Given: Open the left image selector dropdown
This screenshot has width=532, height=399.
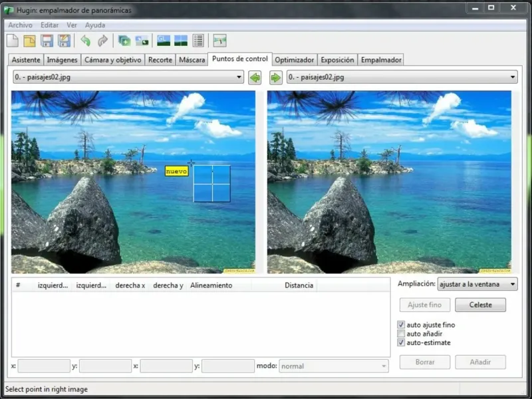Looking at the screenshot, I should 128,77.
